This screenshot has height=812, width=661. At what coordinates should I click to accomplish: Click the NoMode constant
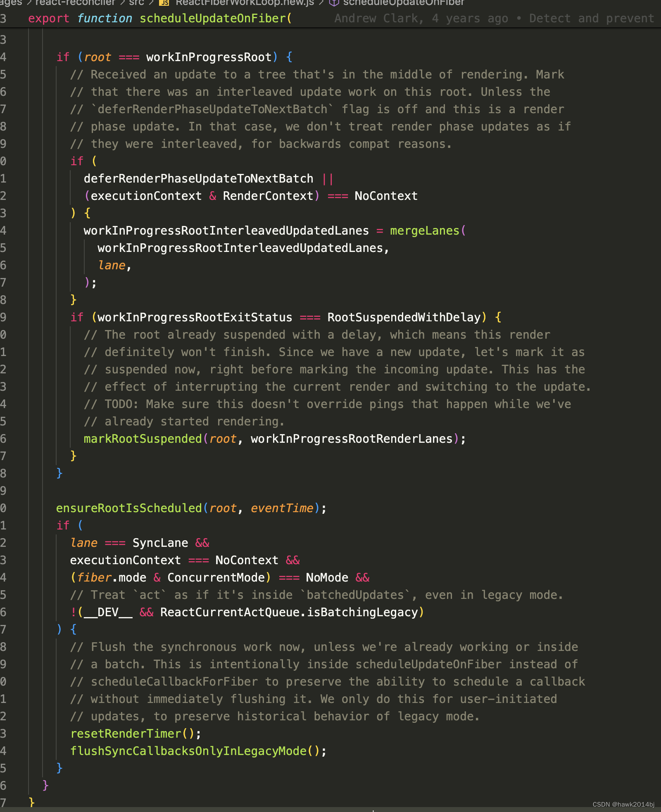pyautogui.click(x=327, y=577)
